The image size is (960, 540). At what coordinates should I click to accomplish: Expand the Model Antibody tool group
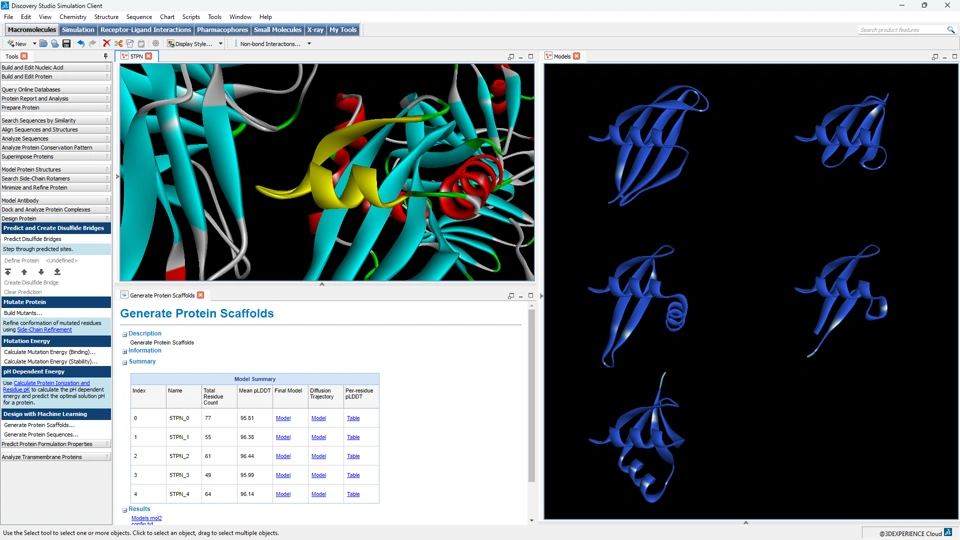pos(55,200)
